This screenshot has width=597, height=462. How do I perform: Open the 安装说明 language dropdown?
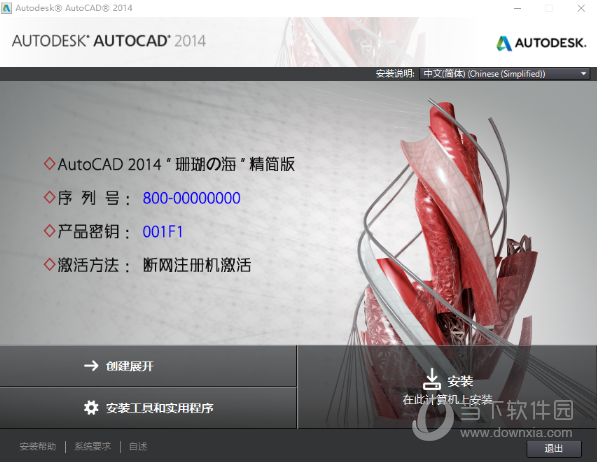[x=504, y=74]
